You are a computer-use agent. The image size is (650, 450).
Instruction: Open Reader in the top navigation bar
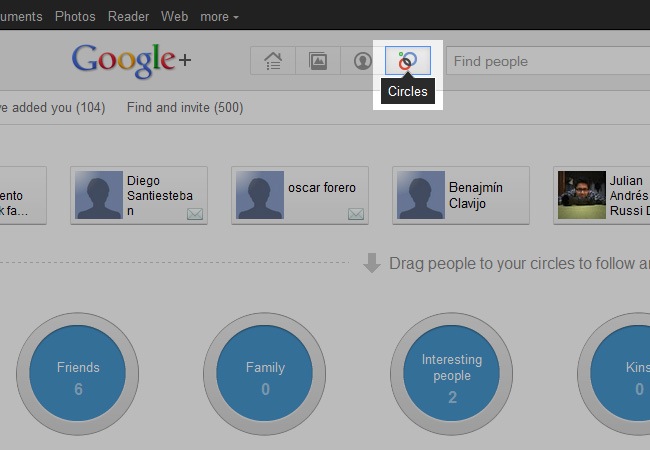tap(128, 17)
